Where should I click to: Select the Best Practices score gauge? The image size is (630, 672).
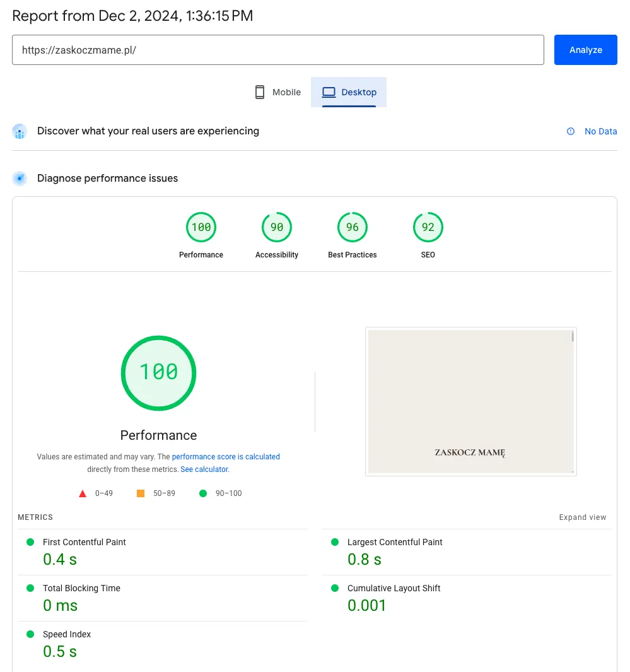pyautogui.click(x=353, y=228)
